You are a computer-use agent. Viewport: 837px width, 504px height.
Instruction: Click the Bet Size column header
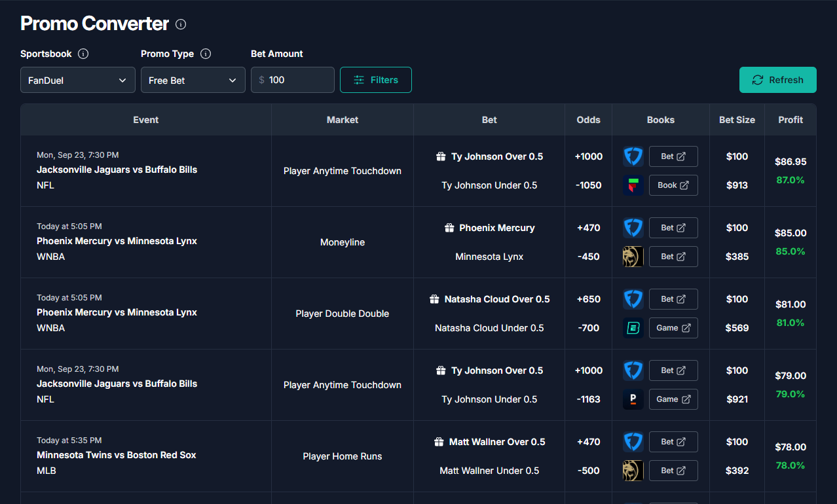pos(737,120)
